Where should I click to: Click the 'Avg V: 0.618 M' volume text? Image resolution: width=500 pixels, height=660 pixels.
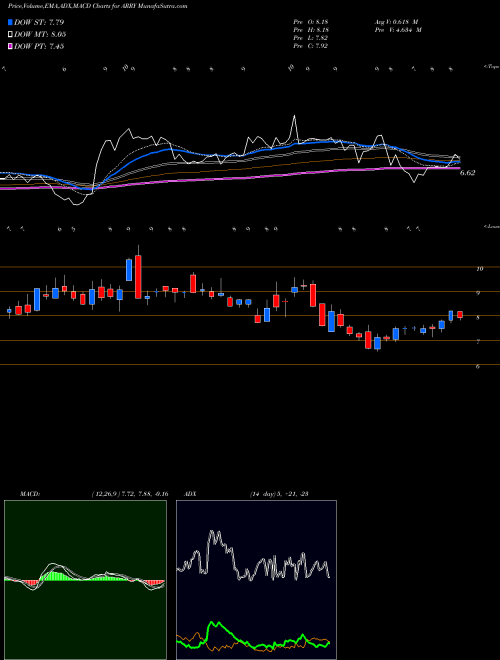397,21
